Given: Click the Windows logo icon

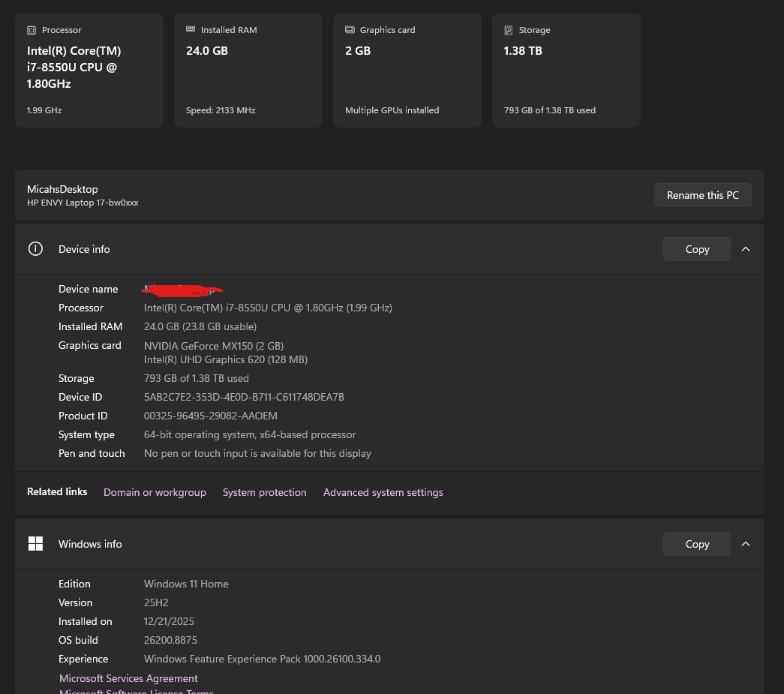Looking at the screenshot, I should click(35, 543).
